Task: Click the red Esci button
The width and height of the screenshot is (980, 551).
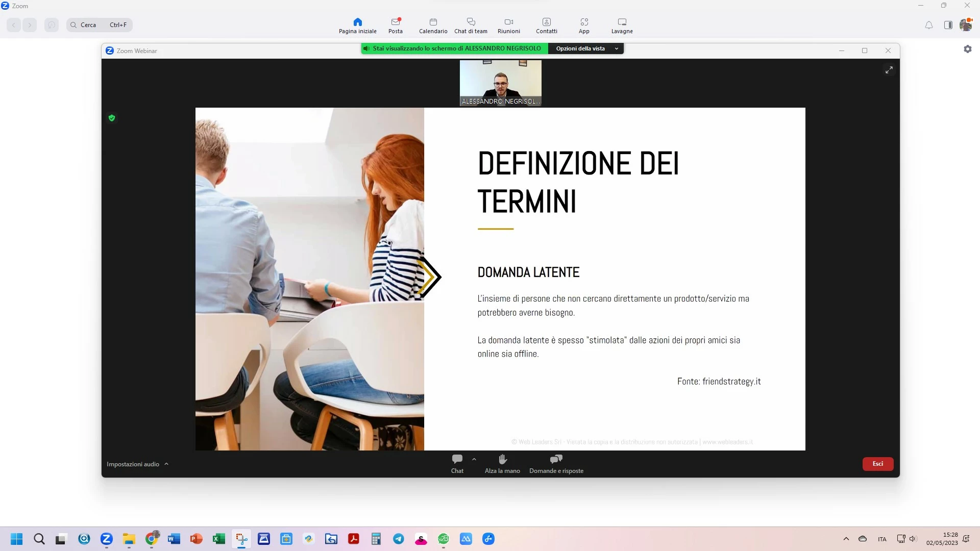Action: 877,464
